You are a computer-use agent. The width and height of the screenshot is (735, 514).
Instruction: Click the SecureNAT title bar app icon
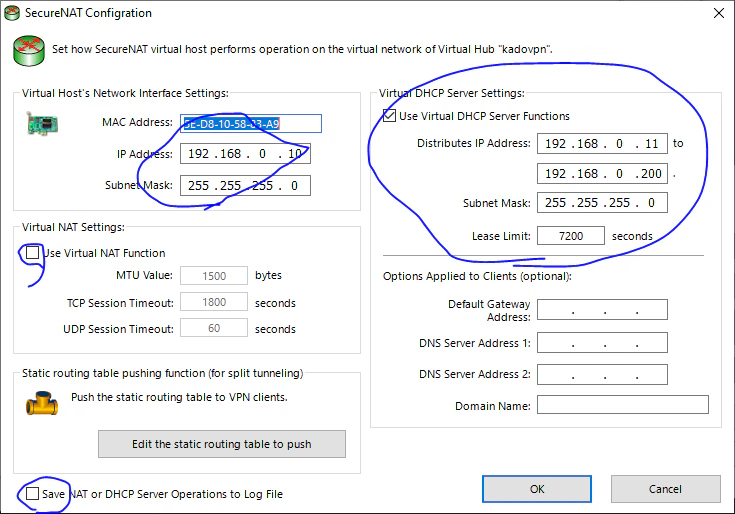point(12,13)
